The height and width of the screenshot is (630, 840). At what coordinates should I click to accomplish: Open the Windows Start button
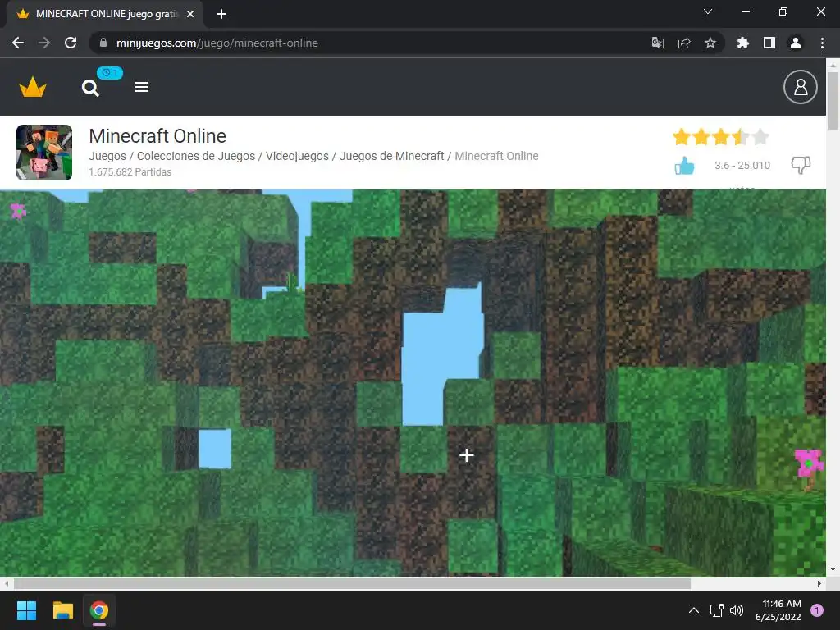(26, 610)
